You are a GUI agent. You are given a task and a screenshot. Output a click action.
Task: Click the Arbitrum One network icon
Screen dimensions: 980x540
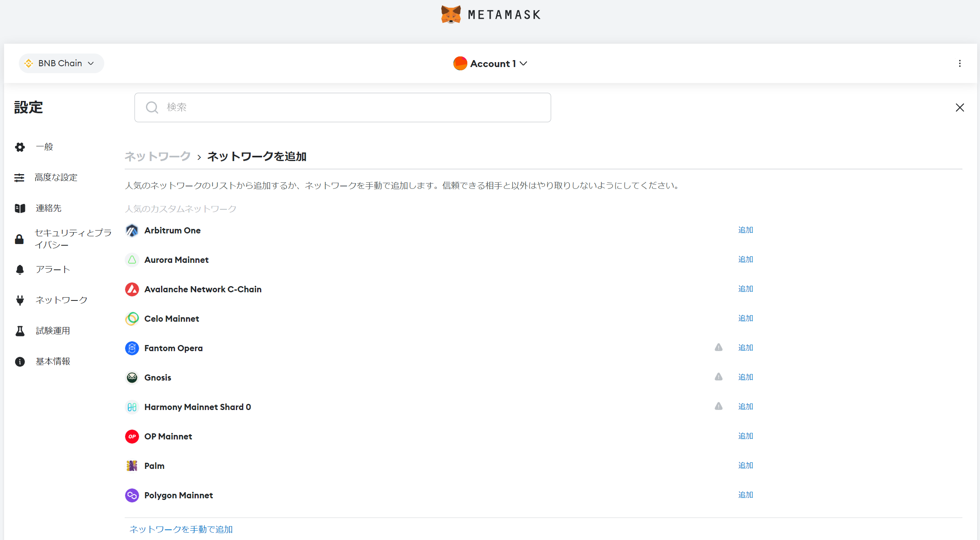(x=132, y=231)
